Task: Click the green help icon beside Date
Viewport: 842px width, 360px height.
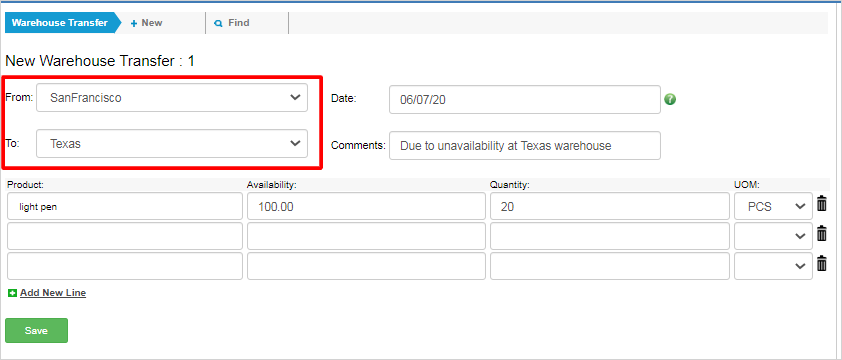Action: pos(670,99)
